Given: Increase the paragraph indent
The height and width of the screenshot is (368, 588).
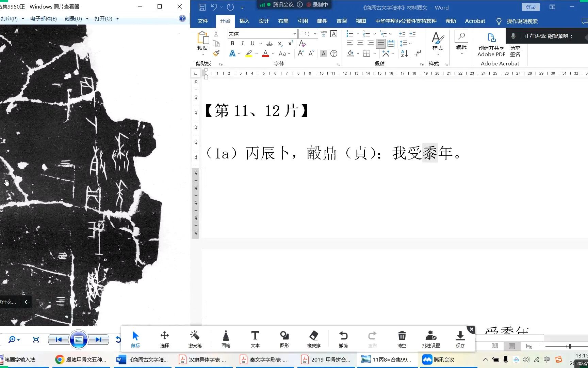Looking at the screenshot, I should click(x=412, y=34).
